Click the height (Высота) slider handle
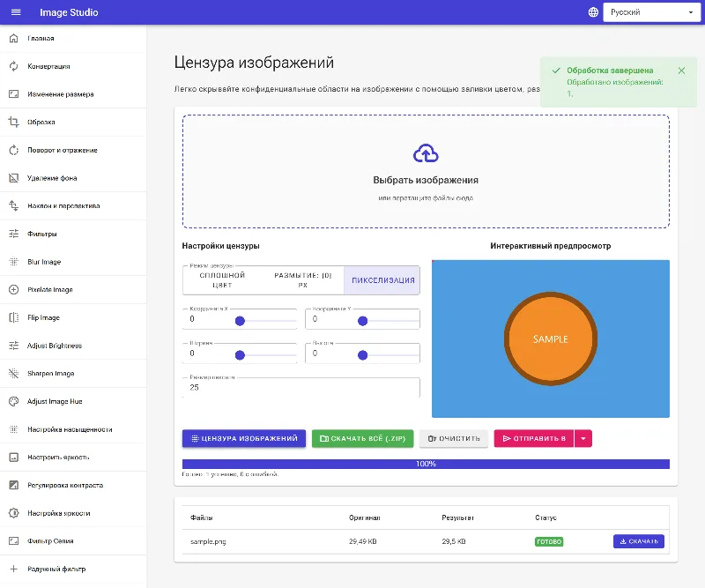 point(363,355)
